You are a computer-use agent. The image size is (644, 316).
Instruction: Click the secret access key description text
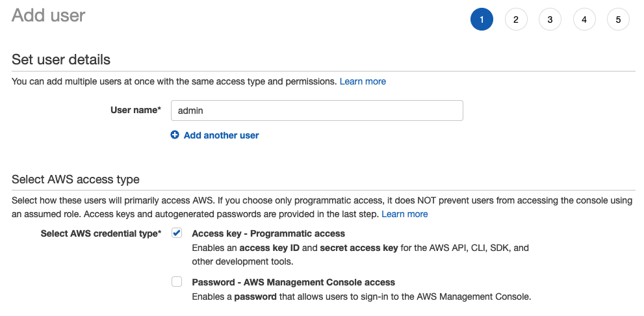[x=359, y=248]
